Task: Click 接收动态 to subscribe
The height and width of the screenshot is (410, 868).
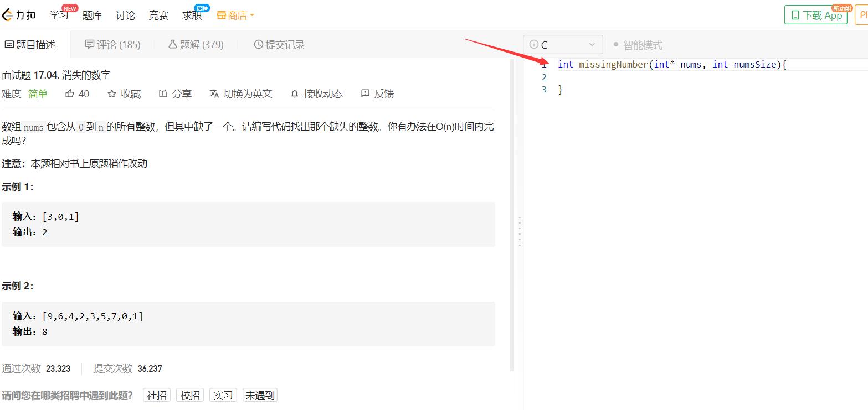Action: point(323,94)
